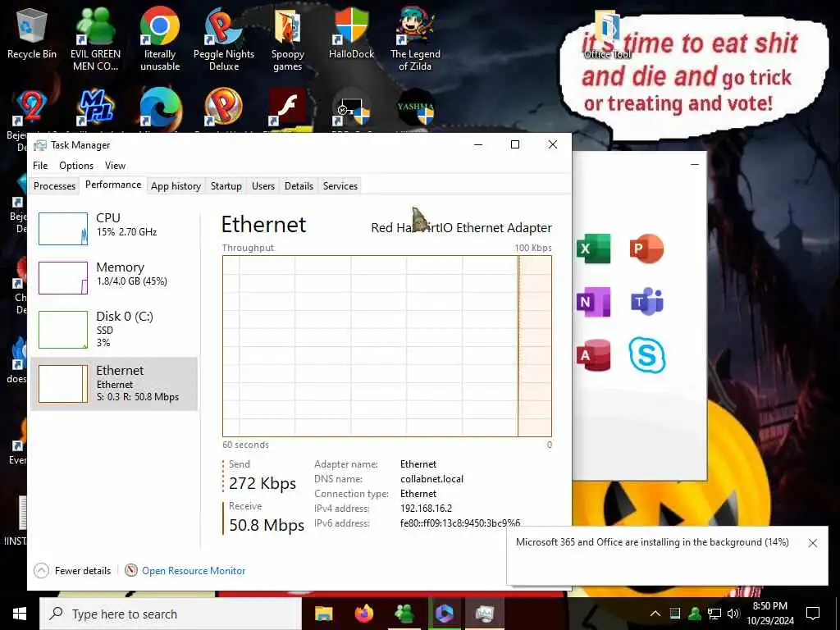Viewport: 840px width, 630px height.
Task: Open the Spoopy games folder
Action: [288, 39]
